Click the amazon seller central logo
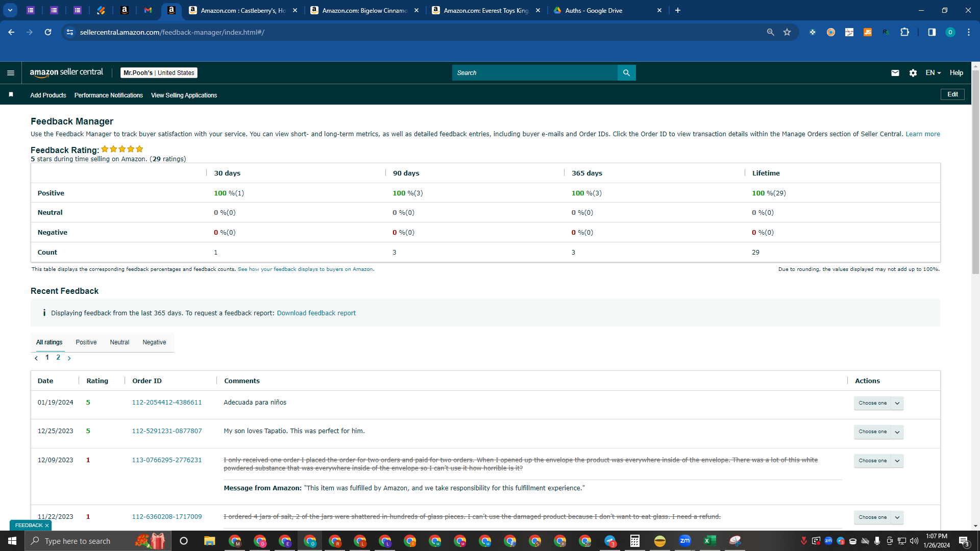The image size is (980, 551). click(66, 72)
